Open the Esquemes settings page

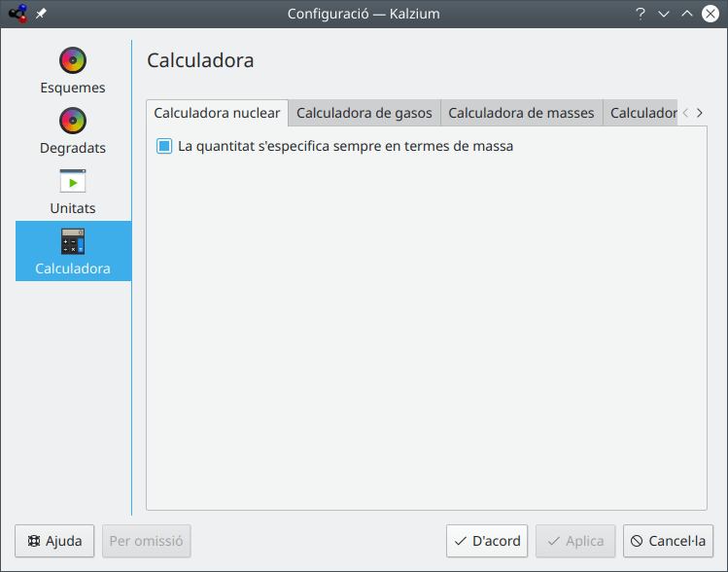pyautogui.click(x=73, y=70)
